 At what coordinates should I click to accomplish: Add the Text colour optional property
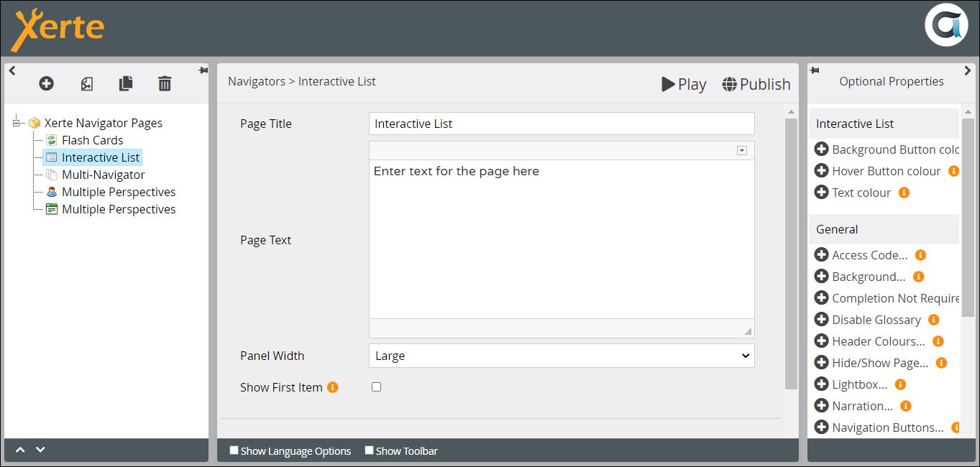click(x=821, y=193)
